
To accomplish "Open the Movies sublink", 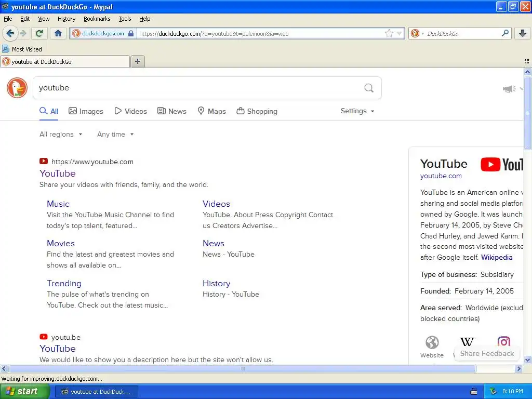I will (61, 243).
